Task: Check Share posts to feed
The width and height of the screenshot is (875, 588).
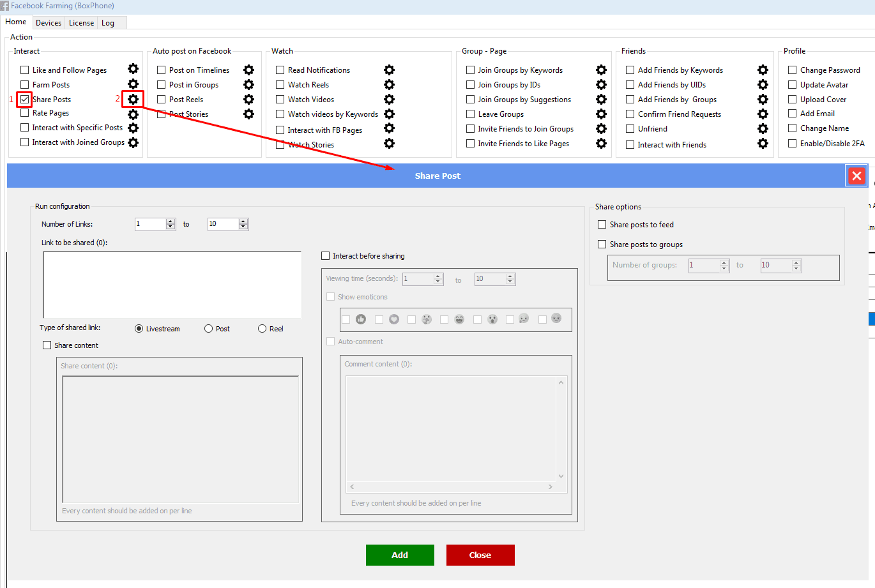Action: [602, 224]
